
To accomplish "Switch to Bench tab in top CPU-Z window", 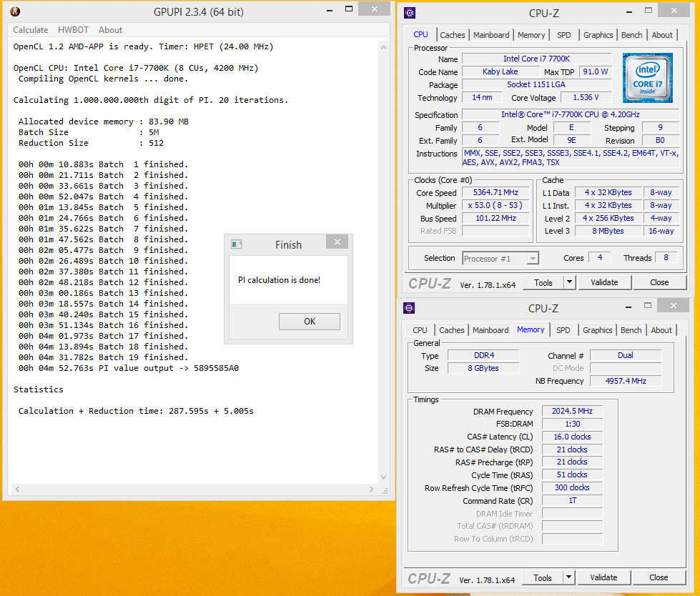I will (x=631, y=35).
